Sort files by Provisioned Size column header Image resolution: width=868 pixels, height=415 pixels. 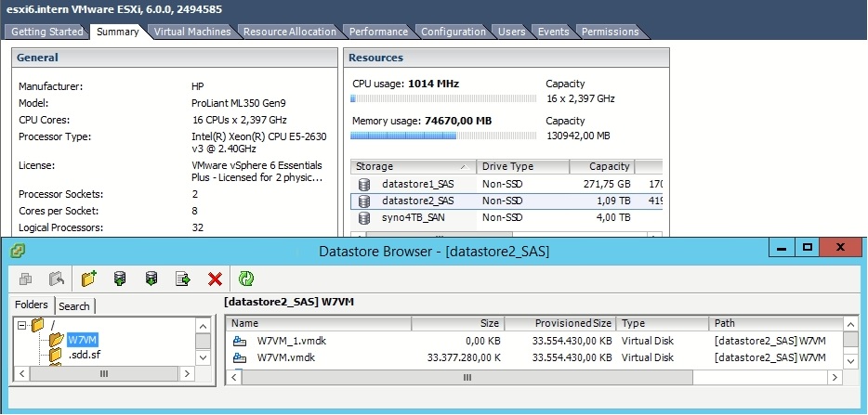(559, 323)
